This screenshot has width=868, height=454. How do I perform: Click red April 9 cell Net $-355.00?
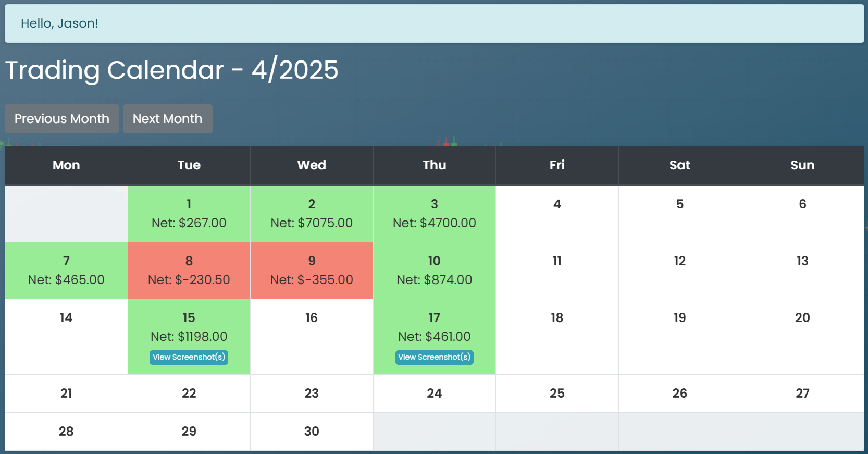tap(312, 271)
